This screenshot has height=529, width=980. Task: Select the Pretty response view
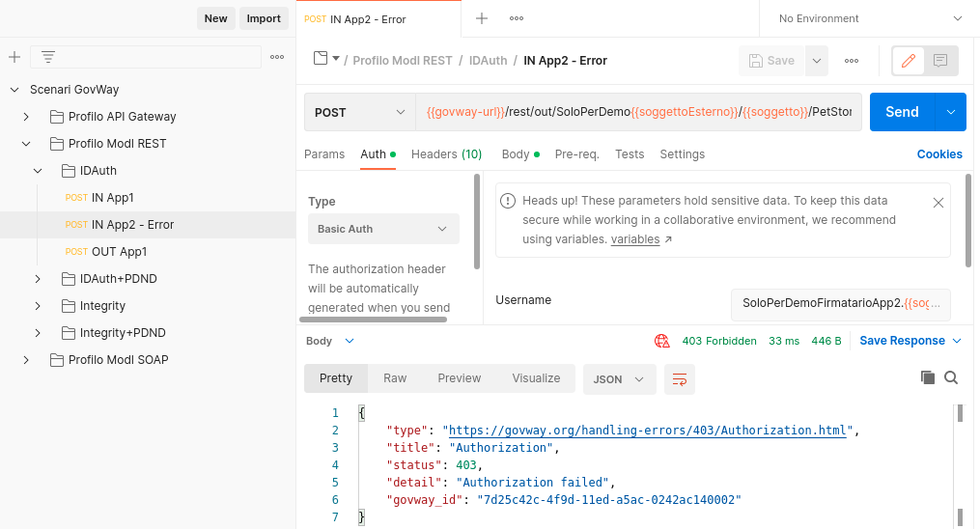coord(336,378)
